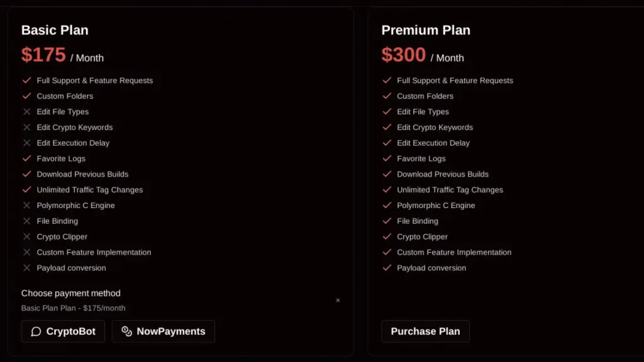Click the Basic Plan heading

[x=55, y=30]
